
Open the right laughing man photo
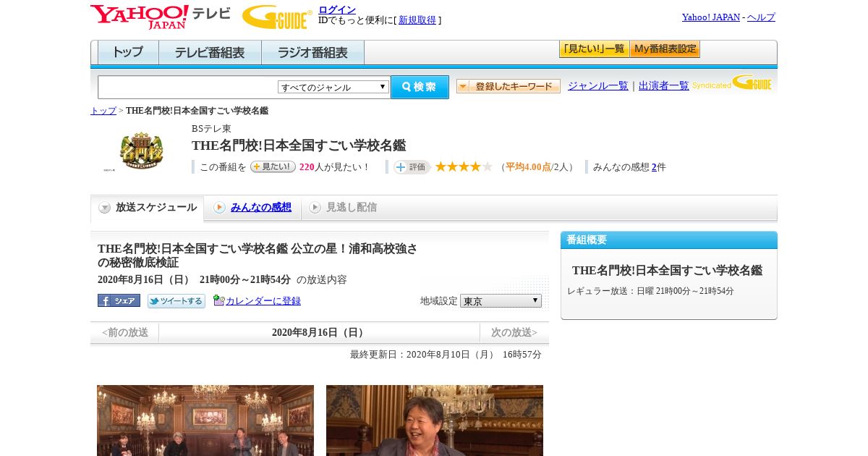point(435,421)
